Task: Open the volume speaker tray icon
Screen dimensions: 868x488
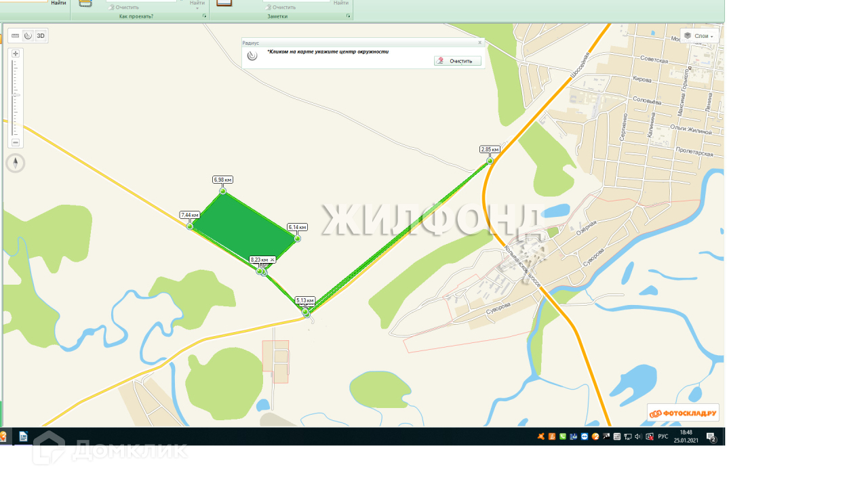Action: tap(638, 436)
